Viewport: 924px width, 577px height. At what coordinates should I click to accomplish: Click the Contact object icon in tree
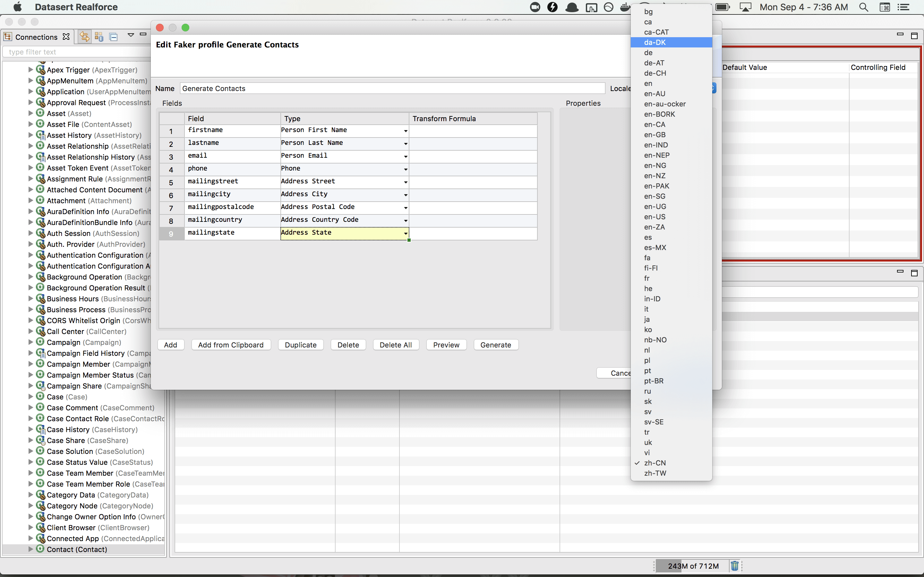(40, 549)
